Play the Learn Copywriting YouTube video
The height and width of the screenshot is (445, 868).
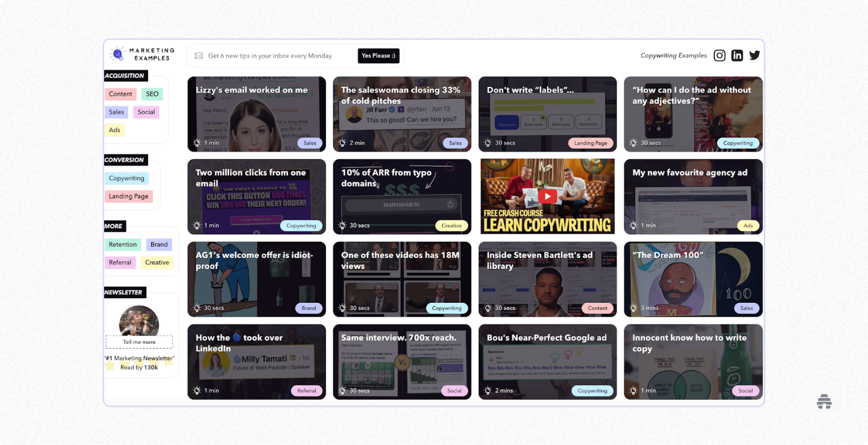coord(547,196)
